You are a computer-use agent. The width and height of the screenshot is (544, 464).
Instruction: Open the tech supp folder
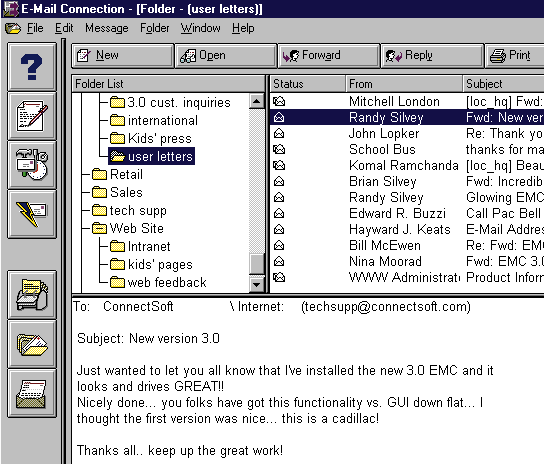(129, 210)
